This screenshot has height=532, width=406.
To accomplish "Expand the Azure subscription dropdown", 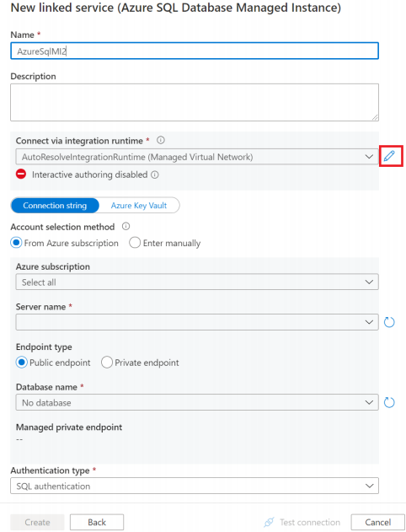I will pyautogui.click(x=197, y=282).
